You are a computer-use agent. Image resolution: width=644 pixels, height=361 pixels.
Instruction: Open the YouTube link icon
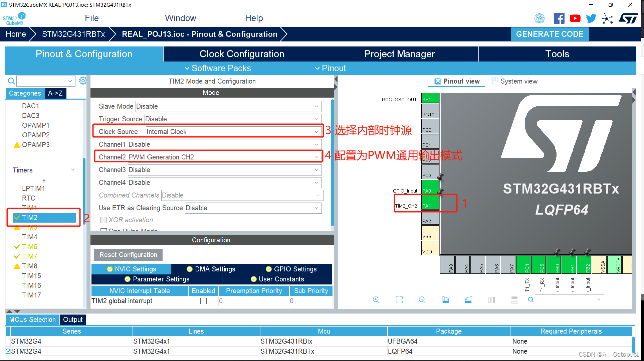click(575, 18)
